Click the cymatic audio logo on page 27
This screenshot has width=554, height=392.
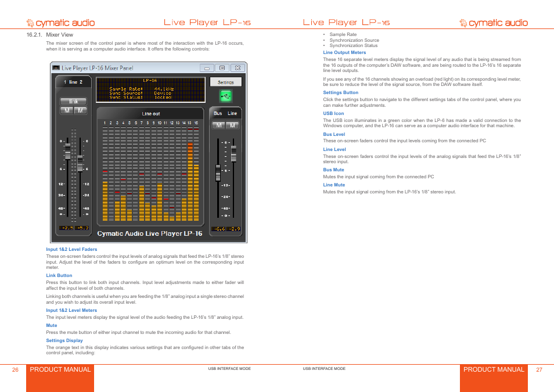click(493, 23)
